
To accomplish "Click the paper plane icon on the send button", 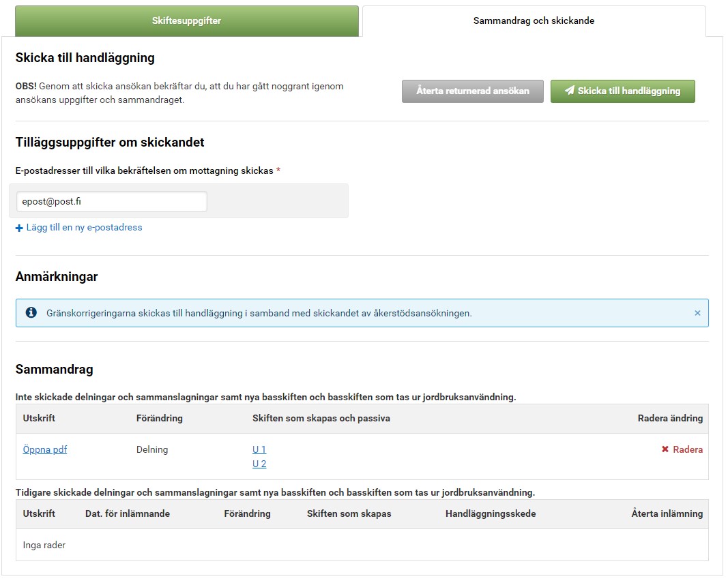I will 569,91.
